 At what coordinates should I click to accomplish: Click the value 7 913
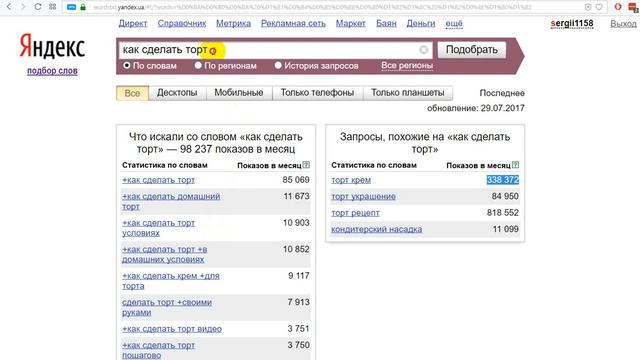298,302
